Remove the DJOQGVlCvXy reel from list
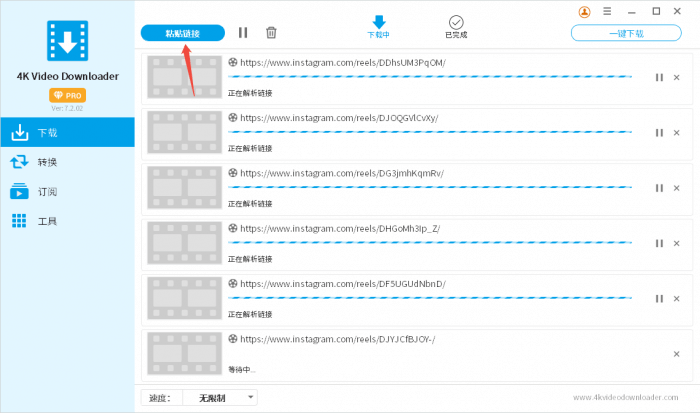 tap(677, 133)
